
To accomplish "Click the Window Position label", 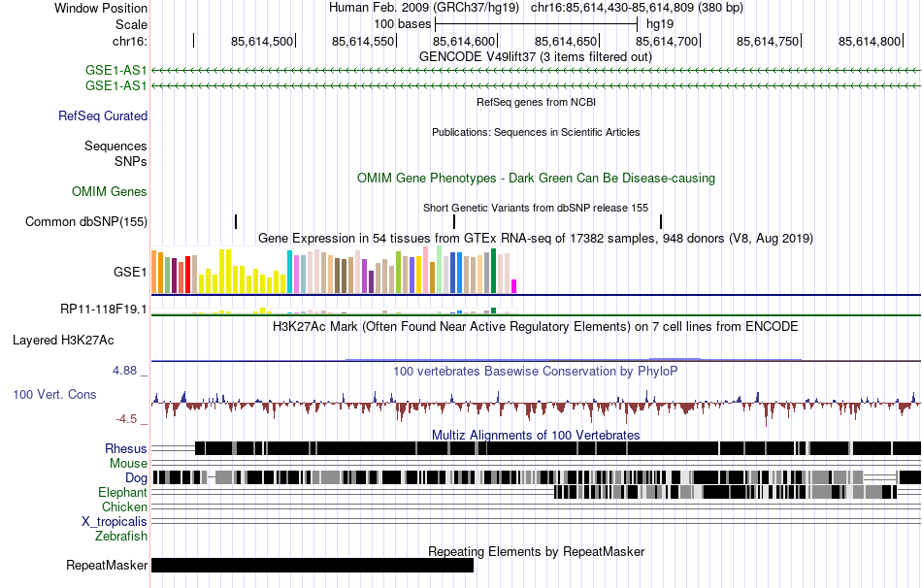I will coord(101,8).
